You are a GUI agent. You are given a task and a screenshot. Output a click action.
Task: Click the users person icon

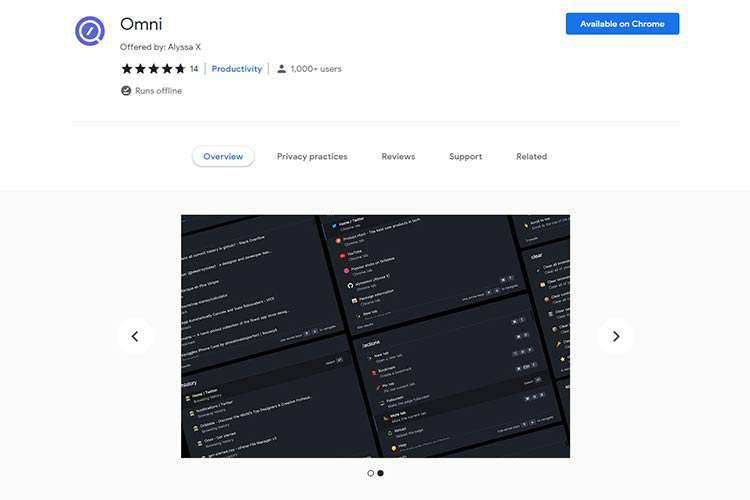pyautogui.click(x=282, y=69)
